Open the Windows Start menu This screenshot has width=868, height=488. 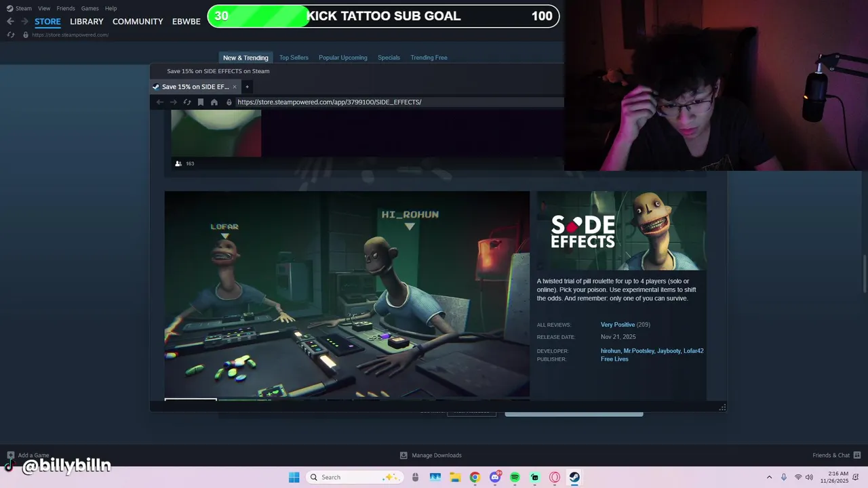point(294,477)
